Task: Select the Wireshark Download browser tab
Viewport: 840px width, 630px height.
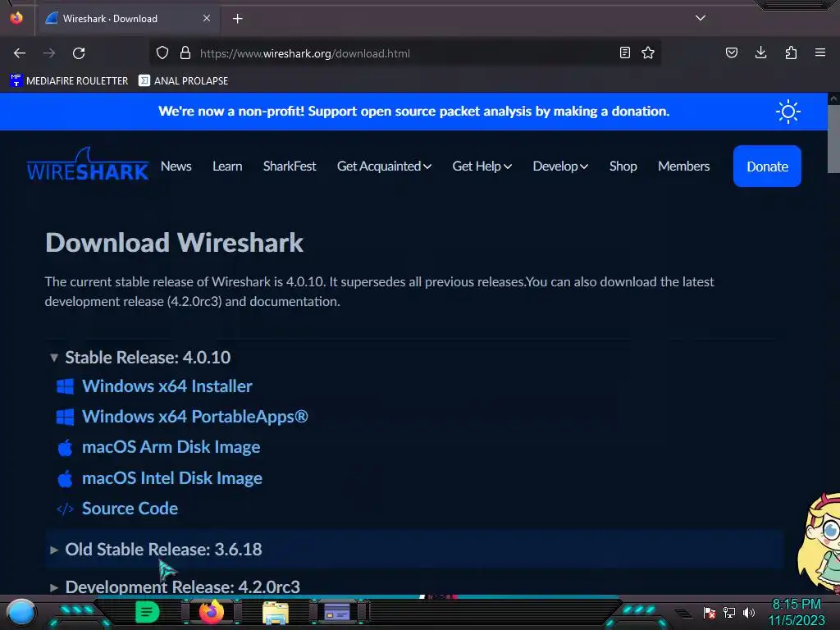Action: 127,19
